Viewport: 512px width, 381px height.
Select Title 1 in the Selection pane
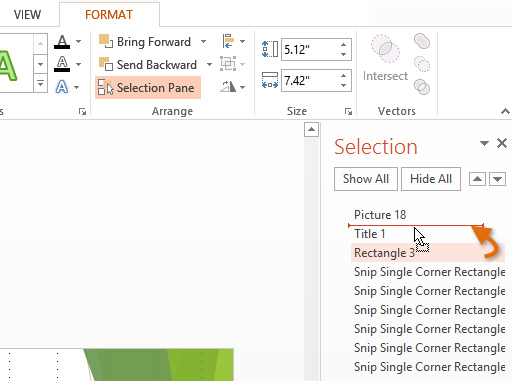[x=428, y=234]
